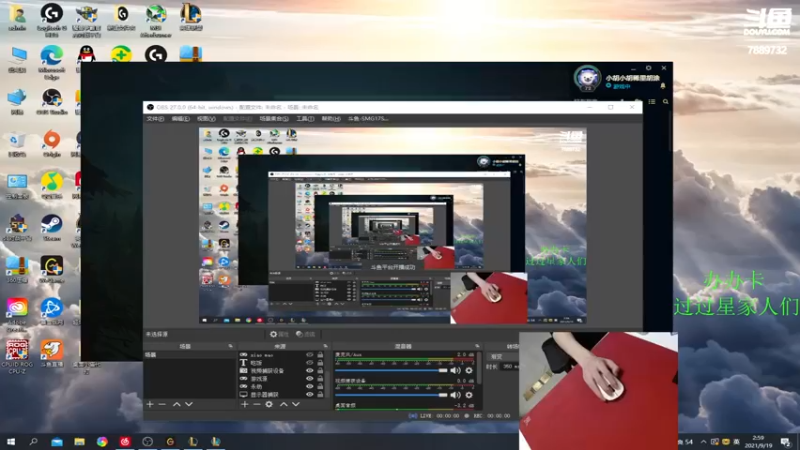This screenshot has height=450, width=800.
Task: Toggle visibility of the first source row
Action: point(310,355)
